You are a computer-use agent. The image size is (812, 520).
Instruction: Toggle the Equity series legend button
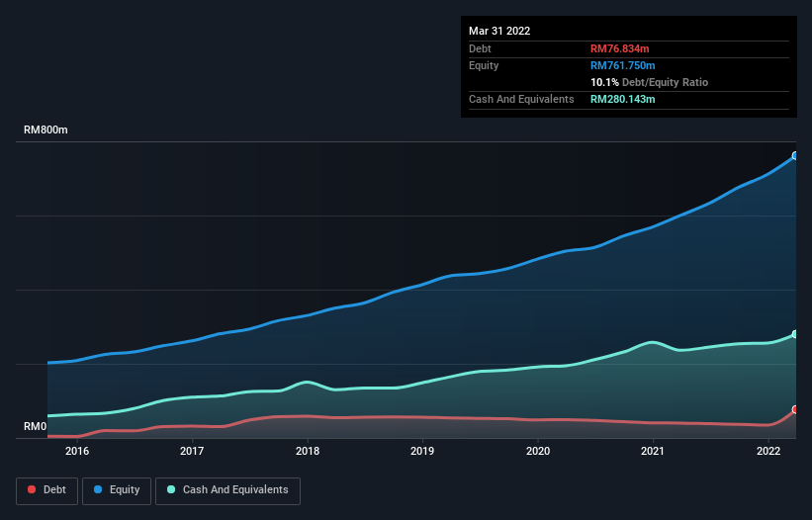117,490
